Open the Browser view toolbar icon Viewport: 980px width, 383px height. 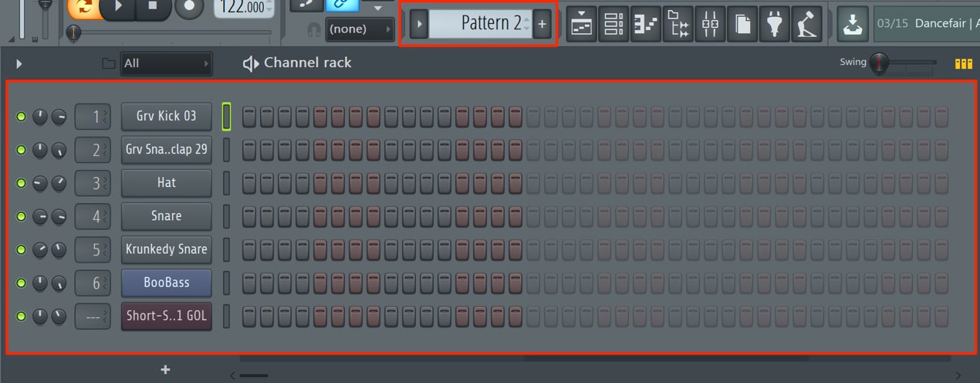point(678,24)
